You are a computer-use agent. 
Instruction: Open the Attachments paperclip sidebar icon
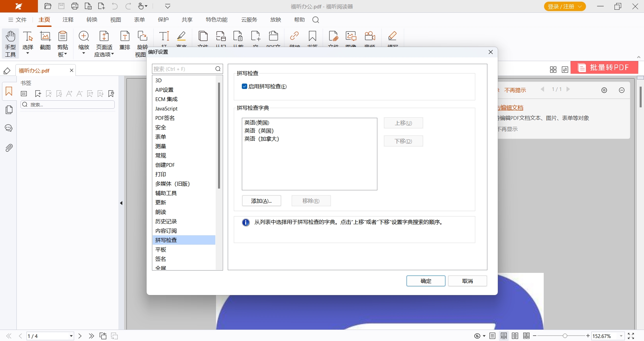9,148
